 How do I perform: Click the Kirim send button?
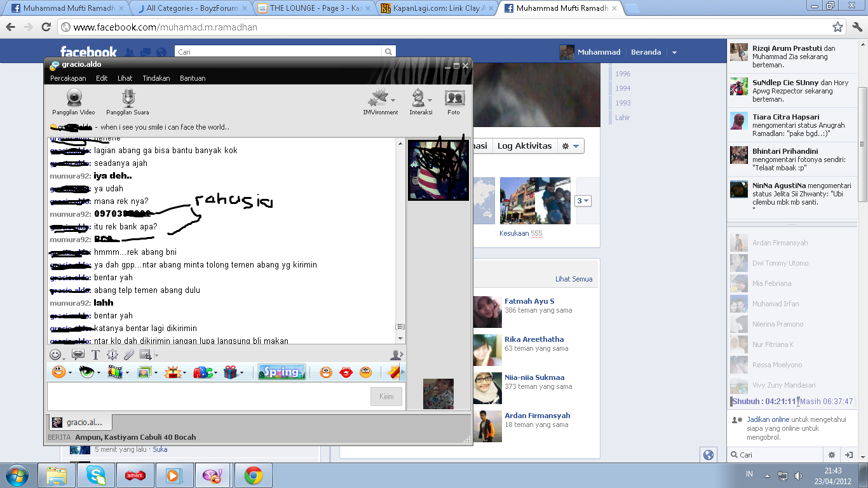386,396
